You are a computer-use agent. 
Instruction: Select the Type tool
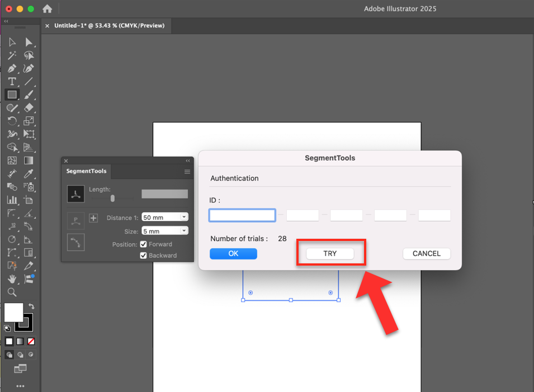tap(12, 82)
